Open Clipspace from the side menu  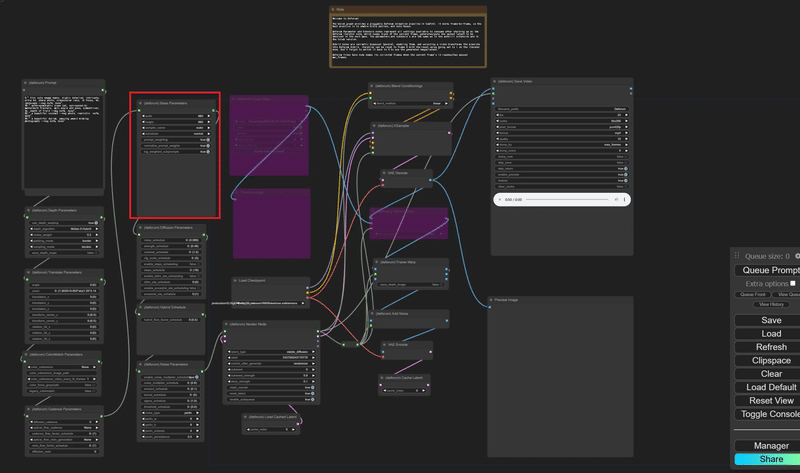click(768, 360)
